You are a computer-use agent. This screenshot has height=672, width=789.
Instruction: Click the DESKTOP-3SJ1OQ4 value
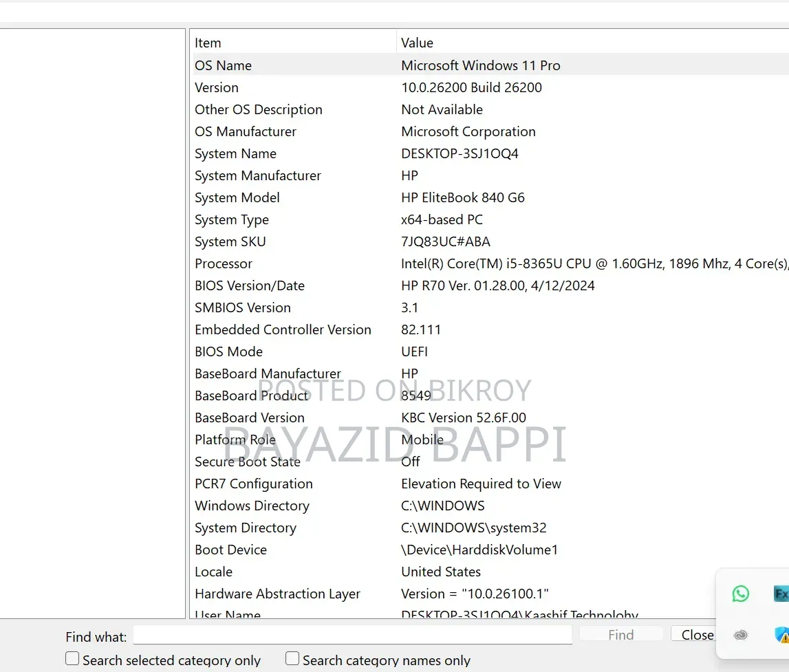(x=460, y=153)
